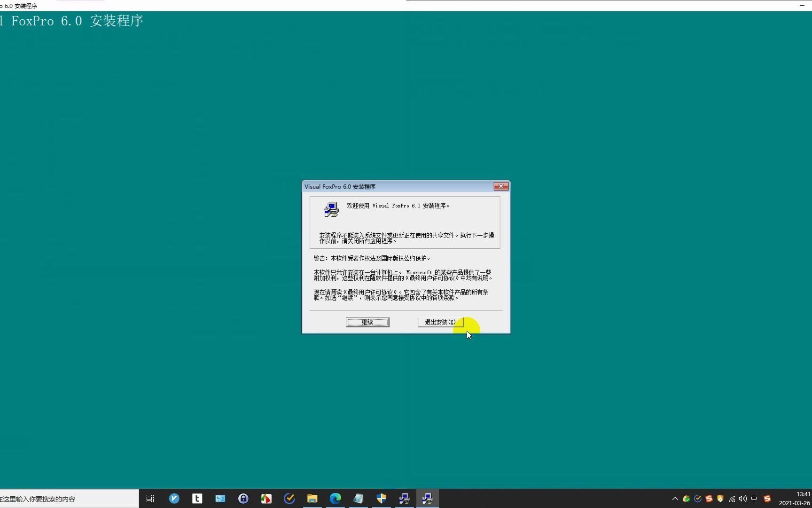The height and width of the screenshot is (508, 812).
Task: Click the Sogou input method icon beside the clock
Action: pos(767,499)
